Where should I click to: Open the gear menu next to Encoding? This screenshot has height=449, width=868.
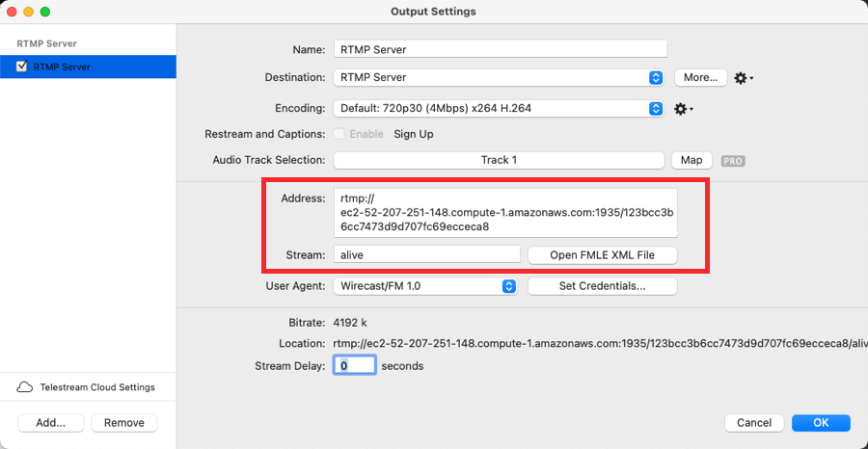683,109
